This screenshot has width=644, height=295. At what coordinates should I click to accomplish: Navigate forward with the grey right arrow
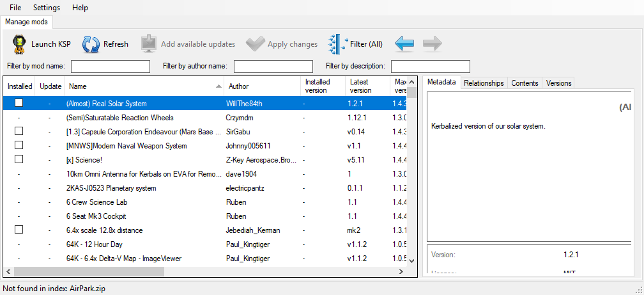[x=432, y=44]
